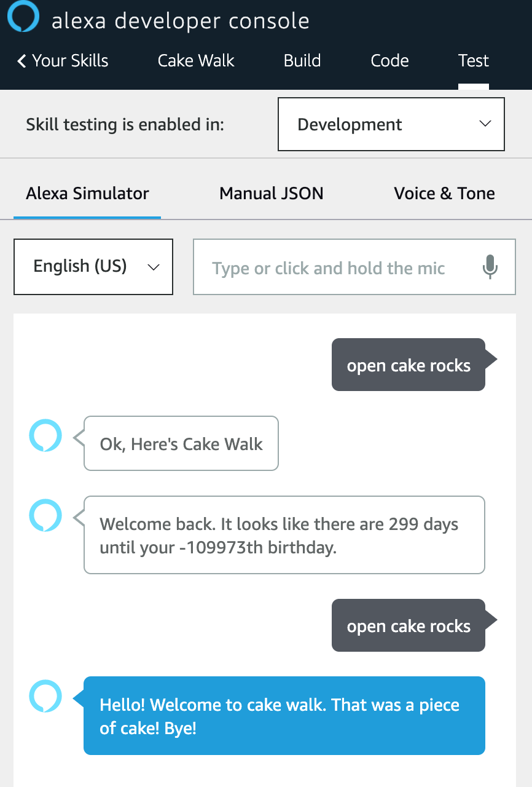The image size is (532, 787).
Task: Click the microphone icon in the input field
Action: [490, 267]
